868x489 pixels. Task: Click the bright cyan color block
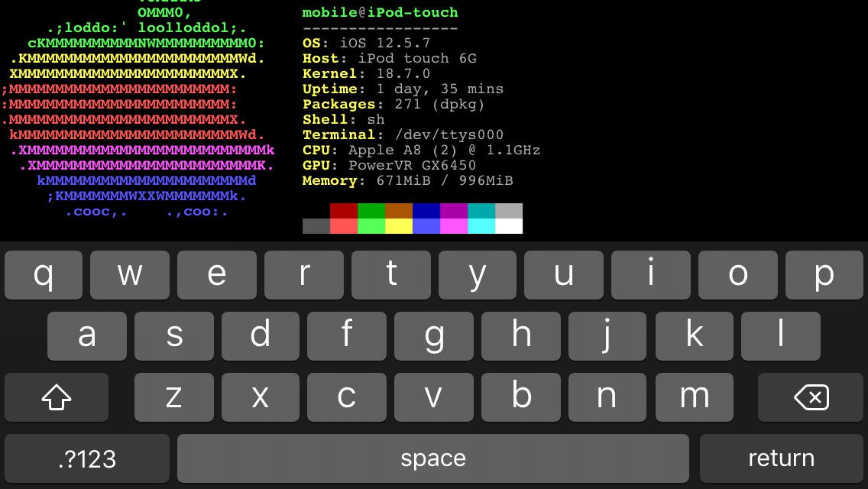click(x=481, y=226)
